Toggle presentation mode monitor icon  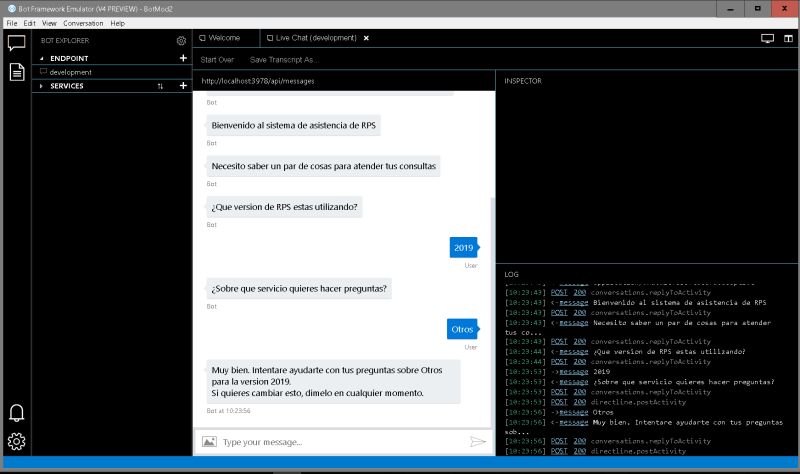767,38
